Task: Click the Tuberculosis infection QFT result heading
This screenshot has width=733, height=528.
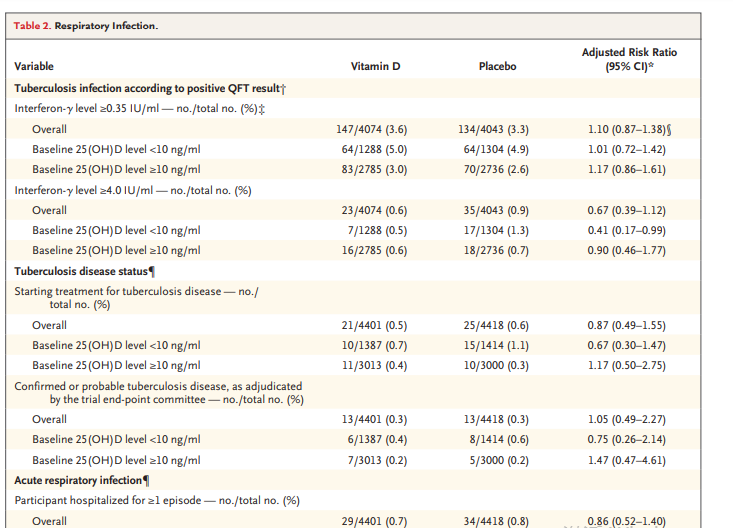Action: [147, 88]
